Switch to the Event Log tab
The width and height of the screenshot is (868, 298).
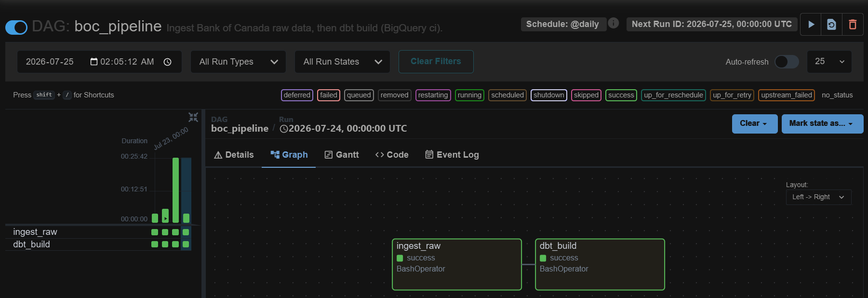pos(452,155)
